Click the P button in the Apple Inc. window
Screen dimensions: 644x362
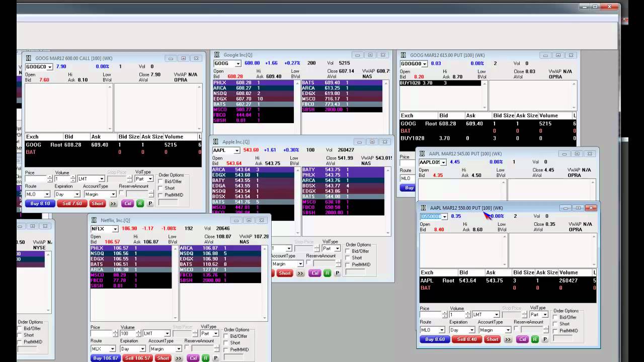click(338, 273)
